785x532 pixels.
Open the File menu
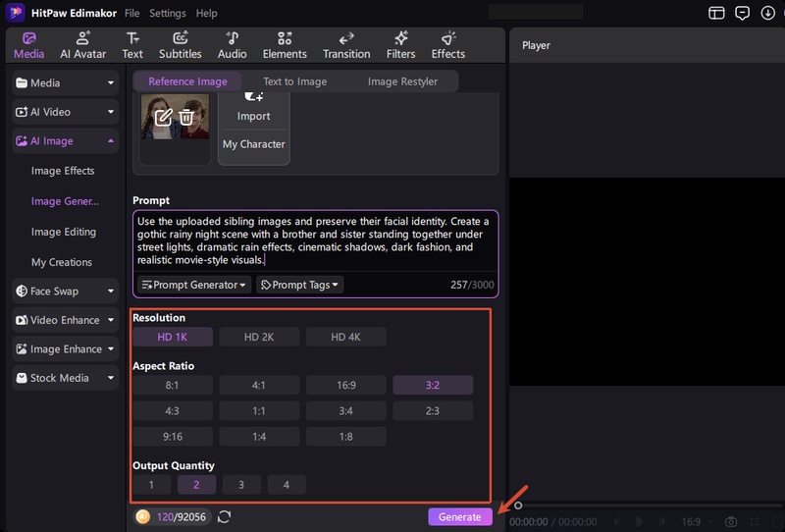click(x=131, y=13)
